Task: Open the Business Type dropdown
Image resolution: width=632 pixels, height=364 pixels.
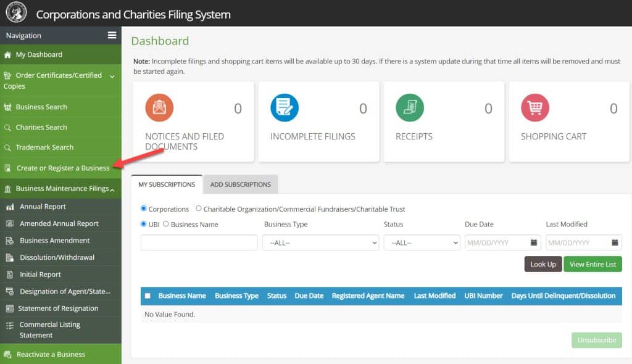Action: [320, 242]
